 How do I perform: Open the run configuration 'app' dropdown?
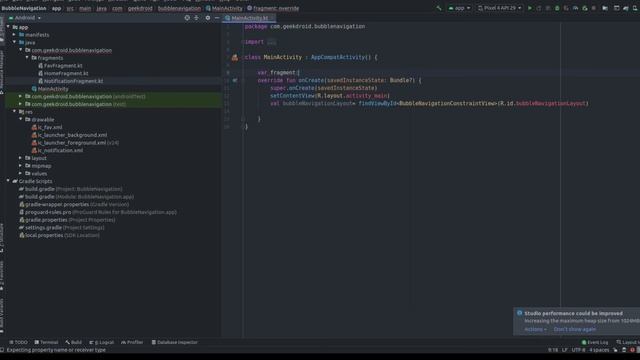click(459, 8)
